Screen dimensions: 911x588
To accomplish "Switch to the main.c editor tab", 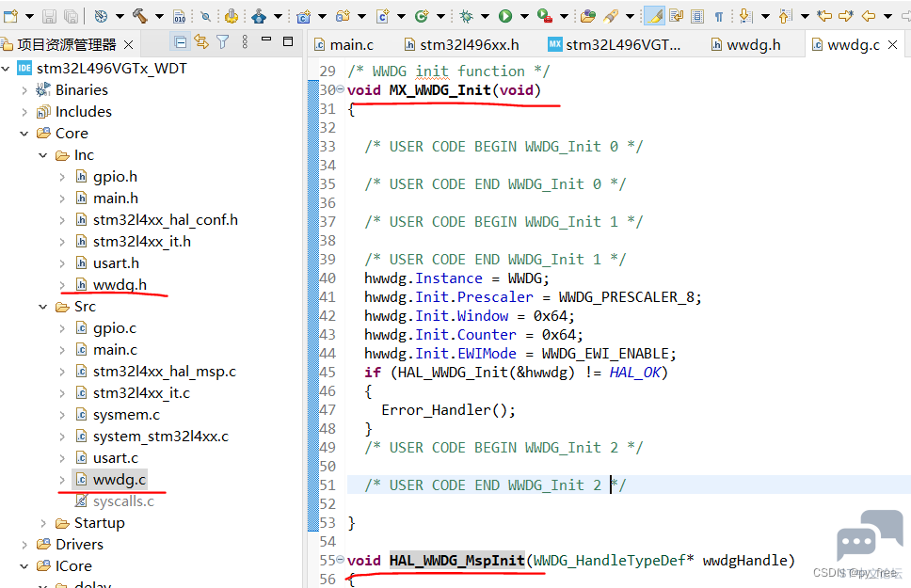I will pyautogui.click(x=344, y=45).
